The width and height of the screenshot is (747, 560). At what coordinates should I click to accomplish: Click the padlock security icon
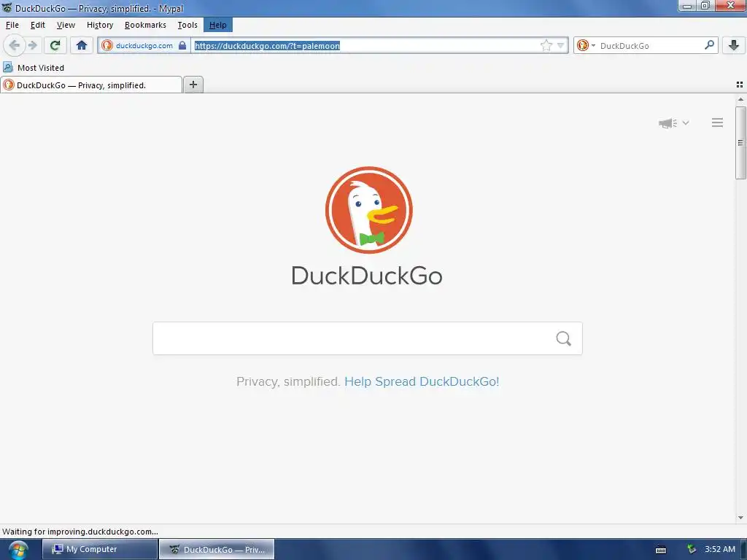point(182,45)
